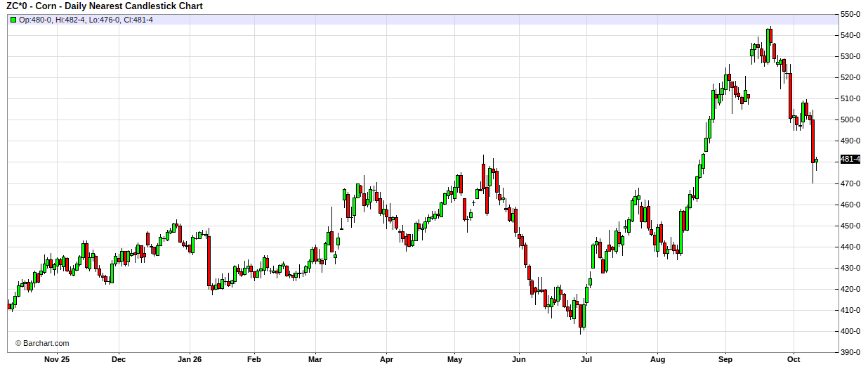Click the '500-0' price axis label
Viewport: 868px width, 381px height.
point(851,120)
